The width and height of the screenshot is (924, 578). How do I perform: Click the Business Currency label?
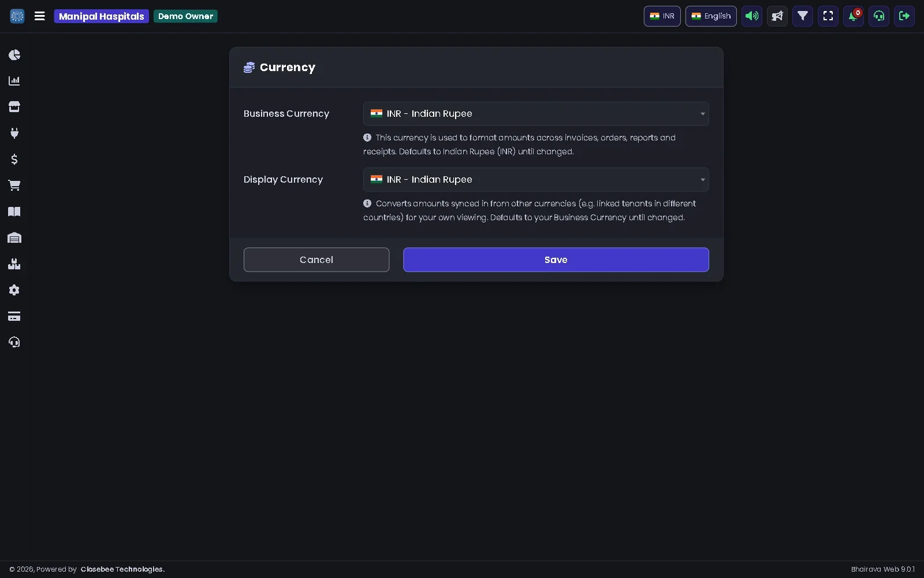[286, 114]
